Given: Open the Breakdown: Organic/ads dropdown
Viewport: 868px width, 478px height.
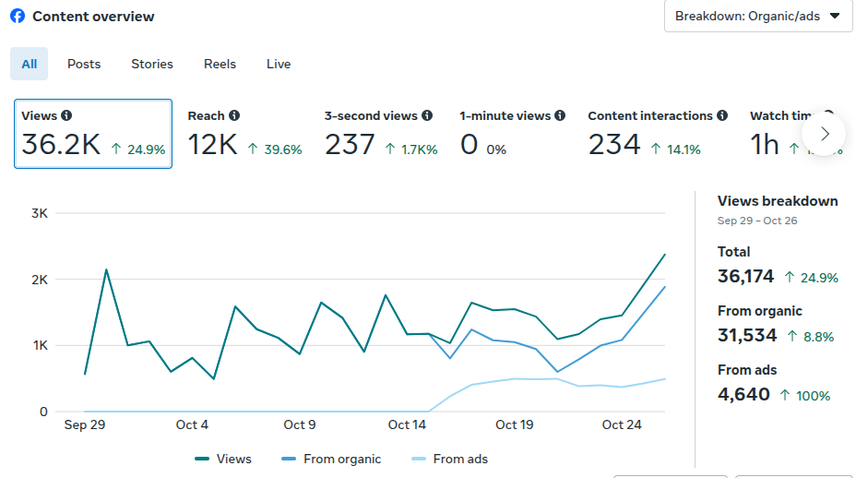Looking at the screenshot, I should [757, 16].
